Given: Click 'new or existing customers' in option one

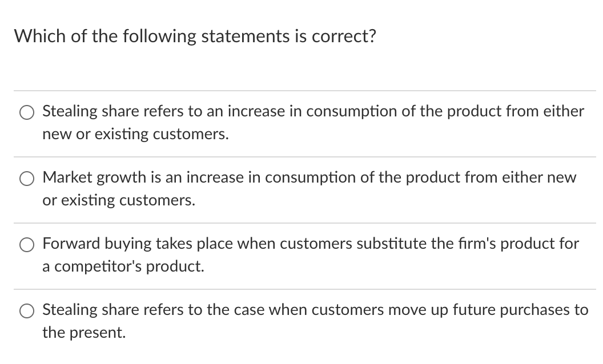Looking at the screenshot, I should tap(135, 135).
